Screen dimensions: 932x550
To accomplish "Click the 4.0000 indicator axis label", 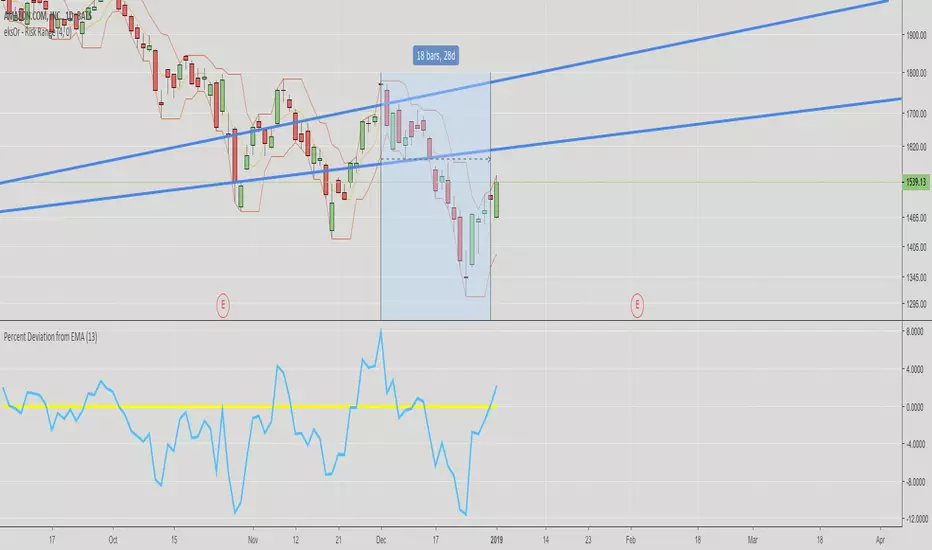I will click(x=915, y=369).
